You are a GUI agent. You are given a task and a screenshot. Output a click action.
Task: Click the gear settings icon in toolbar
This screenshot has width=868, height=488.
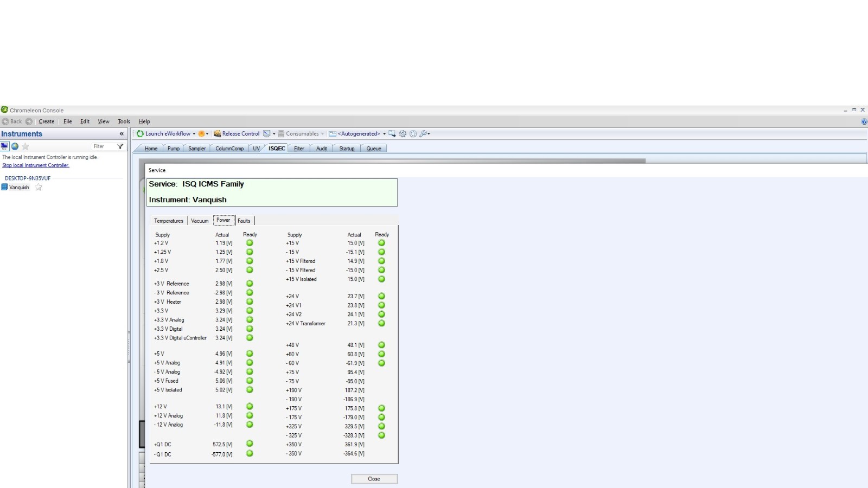tap(403, 134)
